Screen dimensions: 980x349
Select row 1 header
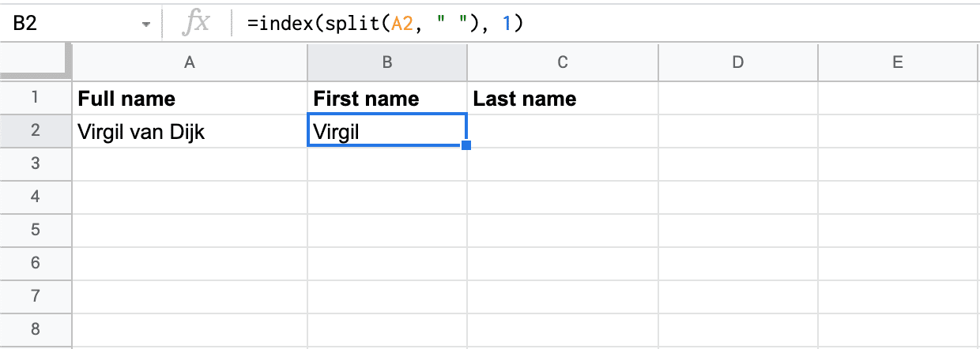(x=36, y=98)
